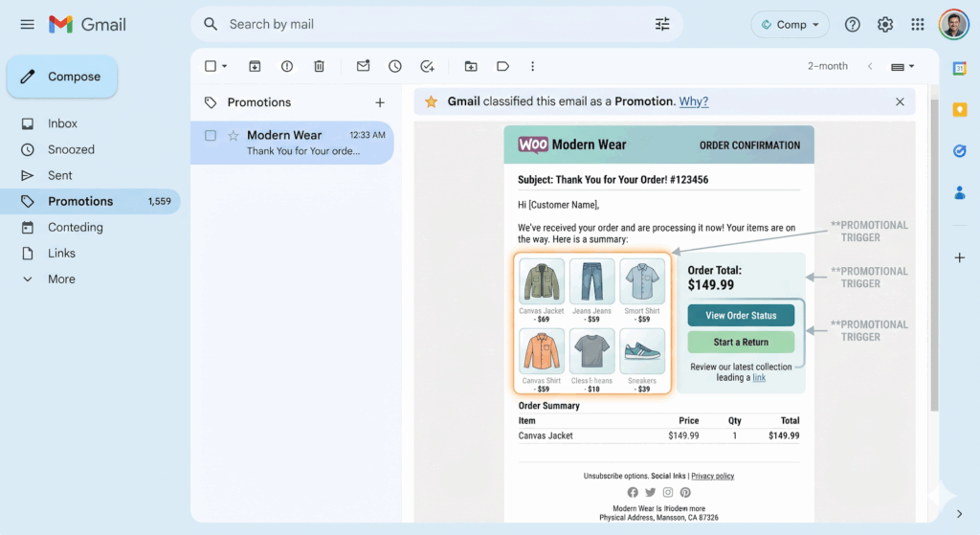The width and height of the screenshot is (980, 535).
Task: Click the Canvas Shirt product thumbnail
Action: click(542, 352)
